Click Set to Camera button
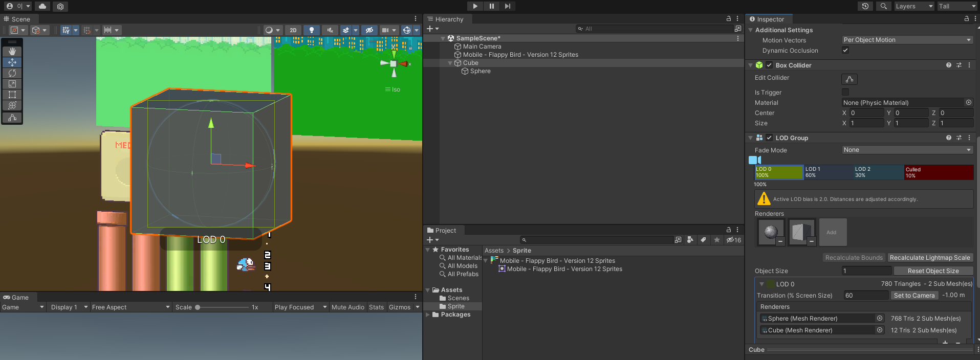 [x=914, y=296]
